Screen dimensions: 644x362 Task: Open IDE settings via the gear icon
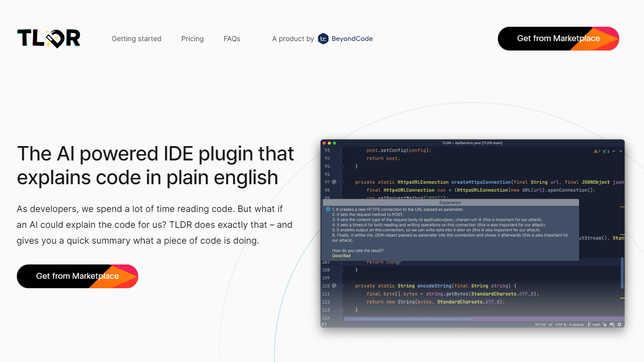[x=619, y=324]
